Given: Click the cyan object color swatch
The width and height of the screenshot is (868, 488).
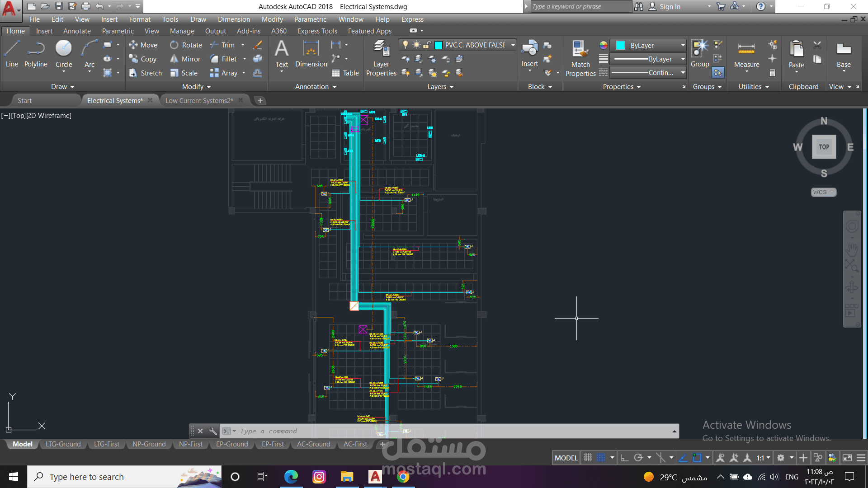Looking at the screenshot, I should (620, 45).
